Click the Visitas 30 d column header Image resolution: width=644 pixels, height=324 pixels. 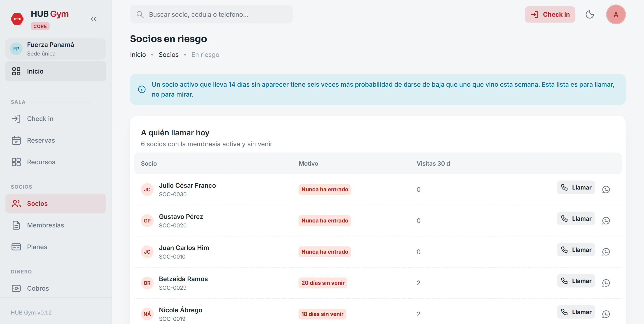pos(433,164)
